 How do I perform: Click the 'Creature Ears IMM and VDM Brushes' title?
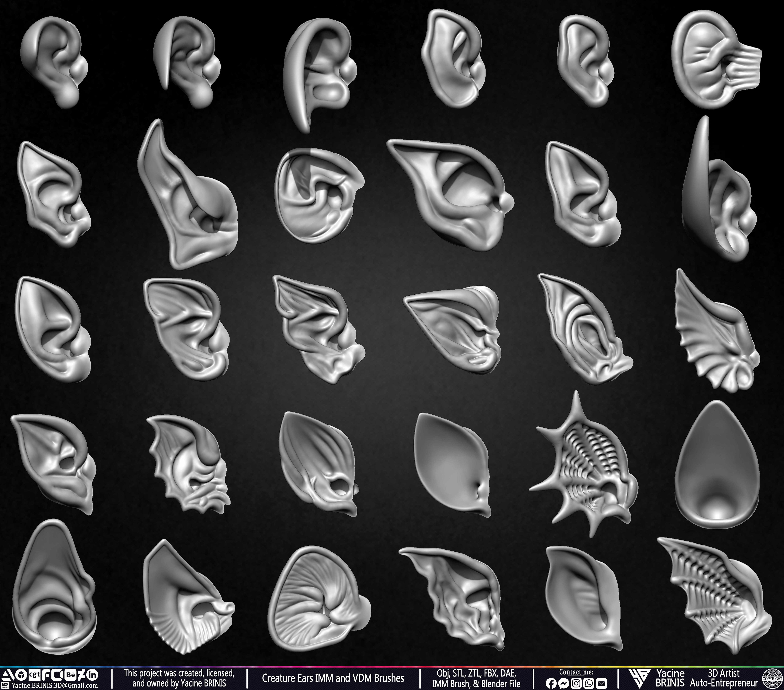(333, 678)
